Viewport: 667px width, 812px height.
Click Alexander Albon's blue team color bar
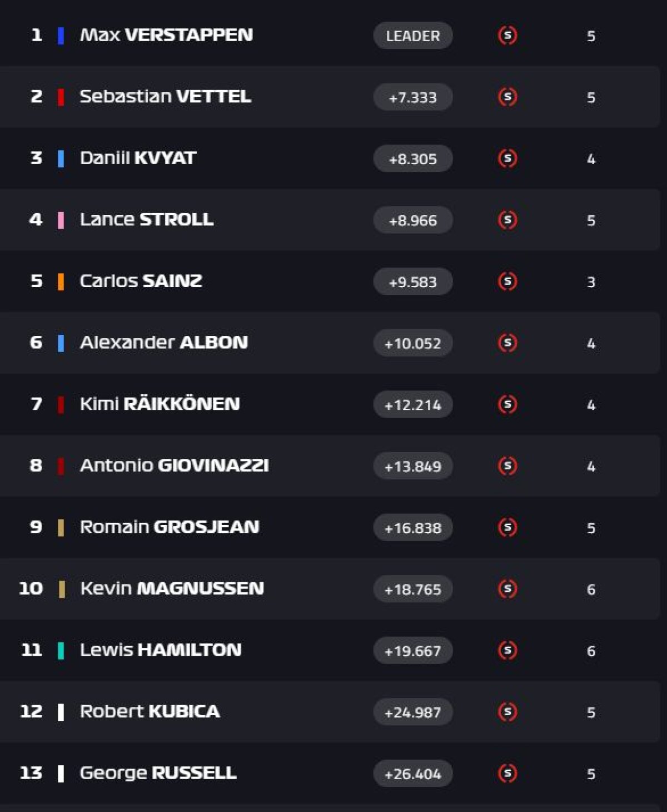click(61, 343)
